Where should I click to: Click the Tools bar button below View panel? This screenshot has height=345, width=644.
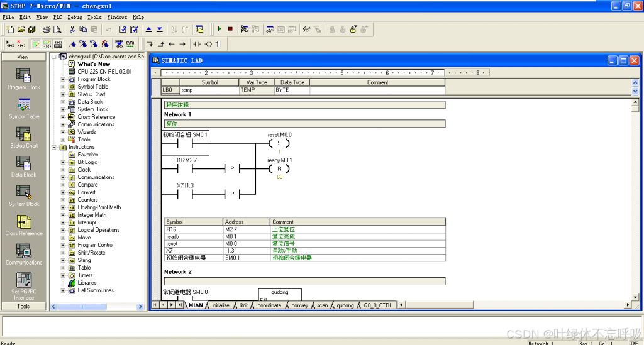click(23, 307)
